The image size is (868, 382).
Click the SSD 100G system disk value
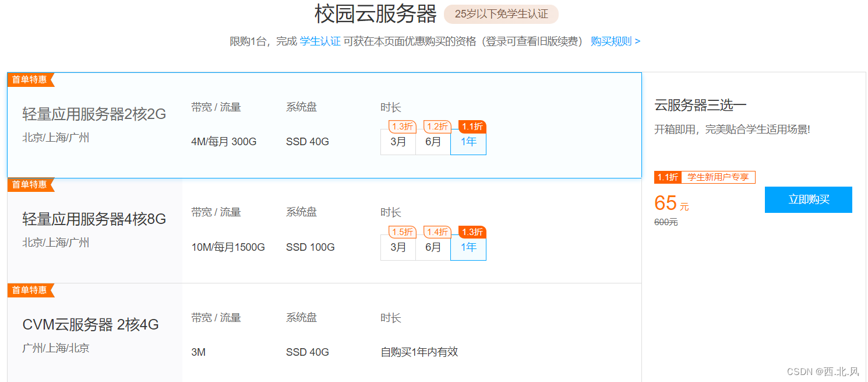(310, 247)
